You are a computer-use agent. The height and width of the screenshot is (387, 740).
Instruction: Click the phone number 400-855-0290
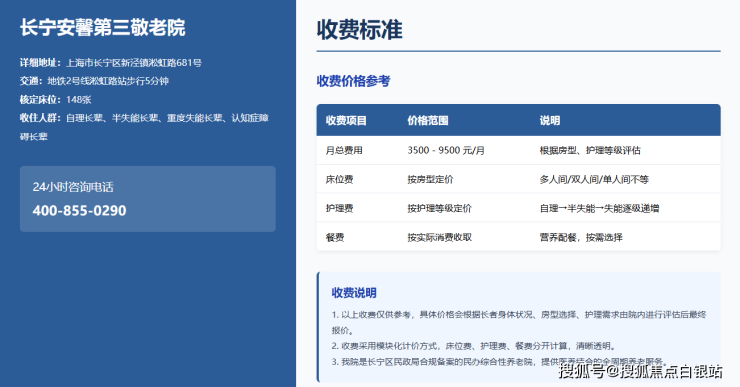79,210
